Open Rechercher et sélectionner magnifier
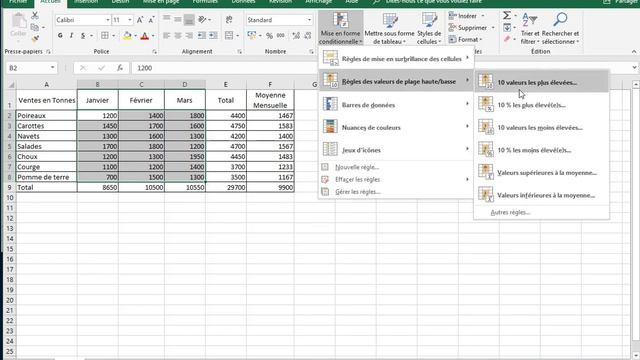The width and height of the screenshot is (640, 360). coord(560,28)
